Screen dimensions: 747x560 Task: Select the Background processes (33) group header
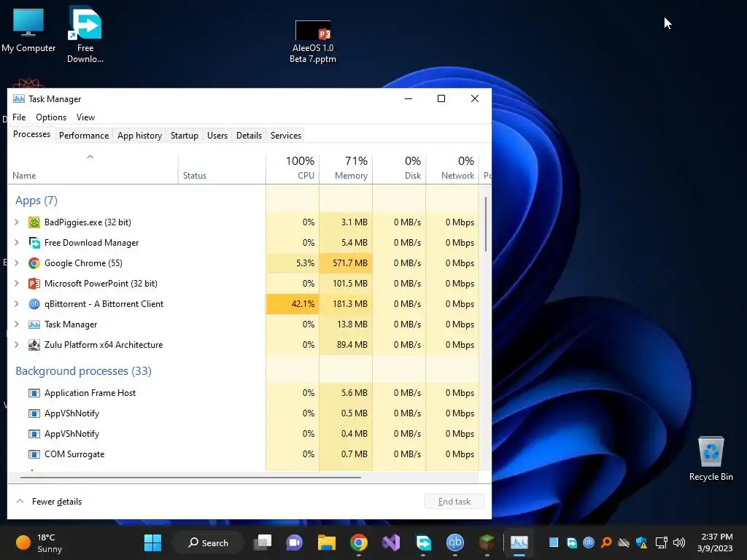pos(83,371)
